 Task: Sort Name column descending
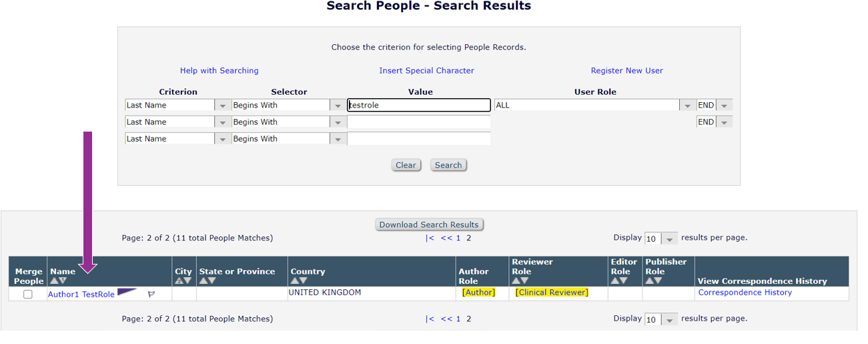[x=63, y=281]
